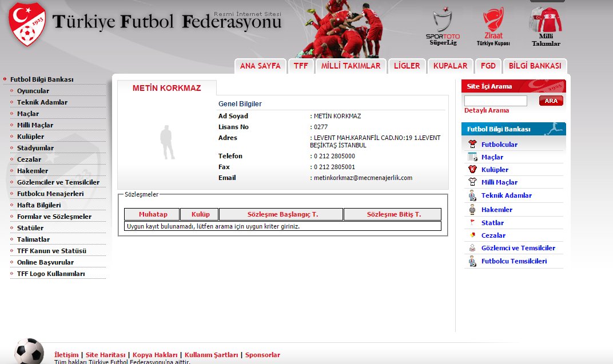The height and width of the screenshot is (364, 613).
Task: Sort by Kulüp column header
Action: (x=200, y=214)
